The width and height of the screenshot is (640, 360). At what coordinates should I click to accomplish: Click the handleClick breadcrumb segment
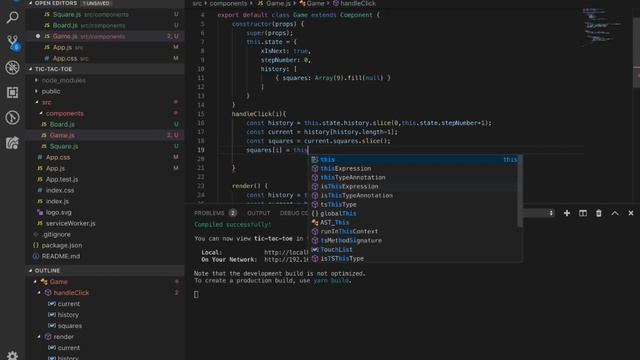[x=354, y=3]
